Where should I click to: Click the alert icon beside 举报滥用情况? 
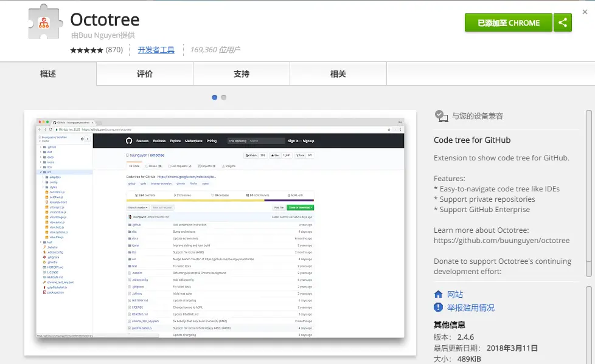click(x=438, y=307)
